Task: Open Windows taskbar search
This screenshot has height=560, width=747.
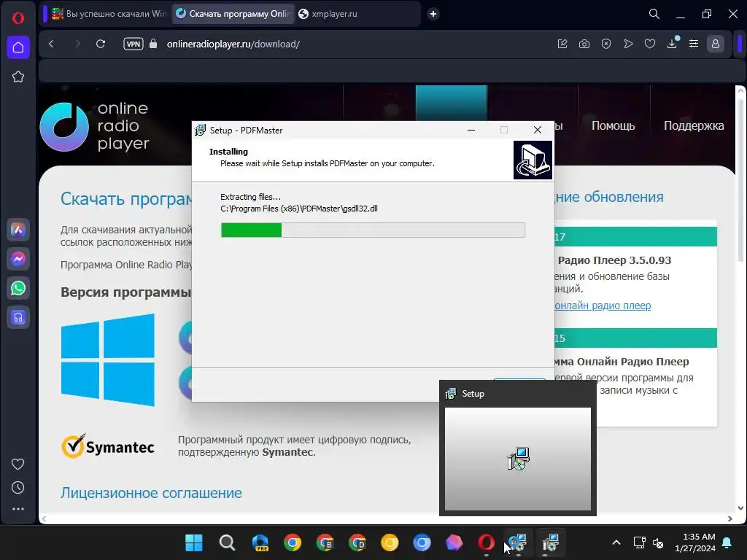Action: pyautogui.click(x=227, y=542)
